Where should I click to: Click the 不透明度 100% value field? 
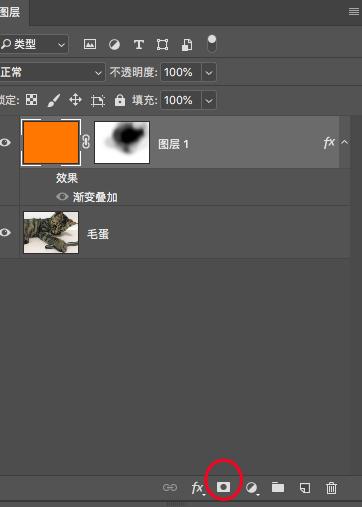tap(181, 72)
